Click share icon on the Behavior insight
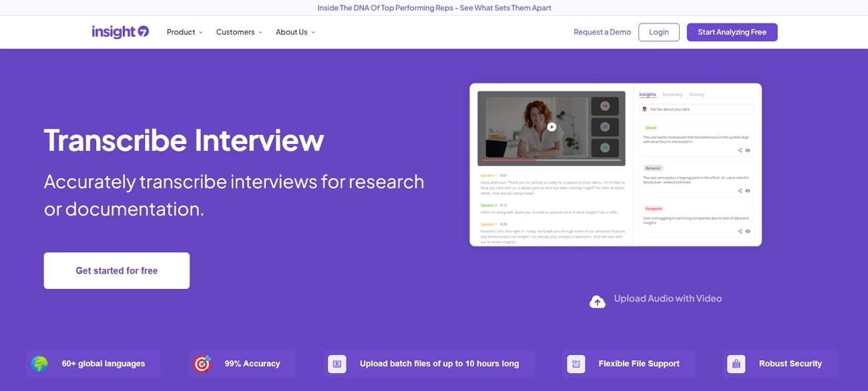Screen dimensions: 868x391 tap(740, 191)
